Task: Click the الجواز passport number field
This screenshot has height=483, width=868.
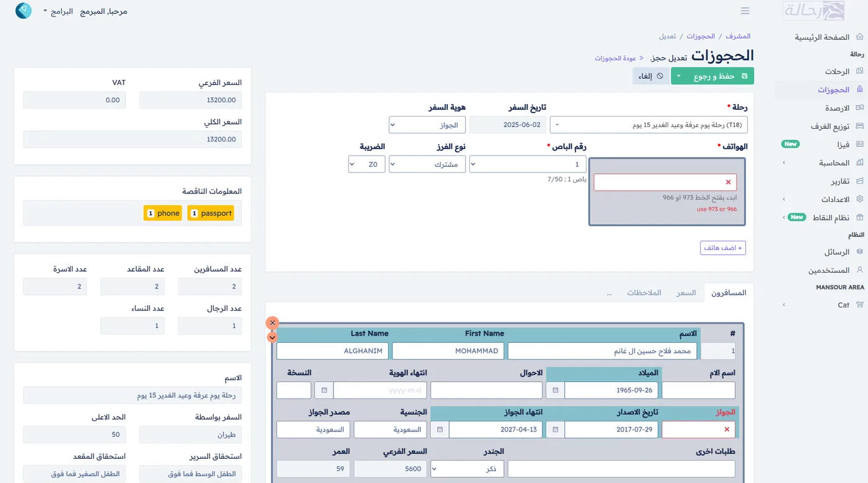Action: click(699, 430)
